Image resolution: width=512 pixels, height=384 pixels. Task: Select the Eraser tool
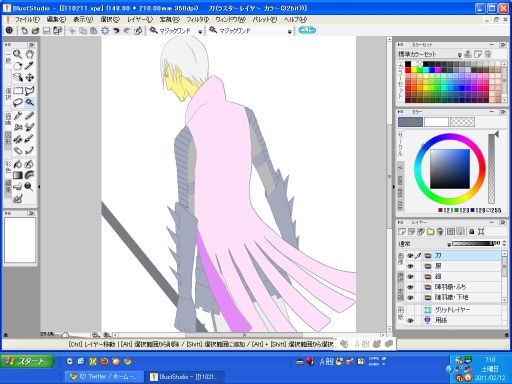18,151
